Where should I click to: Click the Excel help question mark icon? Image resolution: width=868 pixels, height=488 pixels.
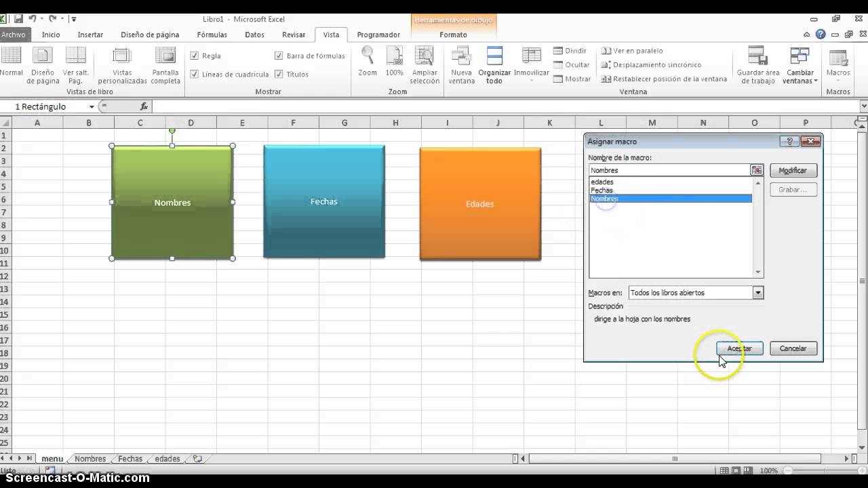[821, 35]
